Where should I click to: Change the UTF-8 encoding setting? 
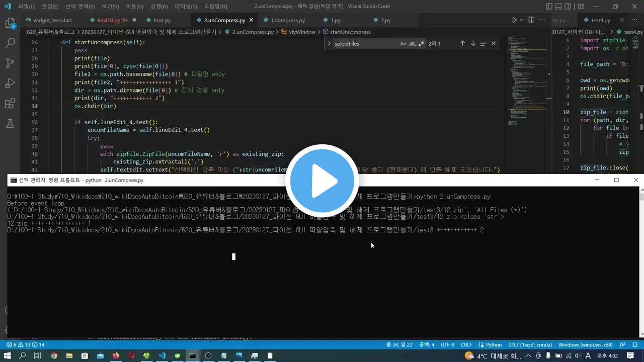[447, 345]
